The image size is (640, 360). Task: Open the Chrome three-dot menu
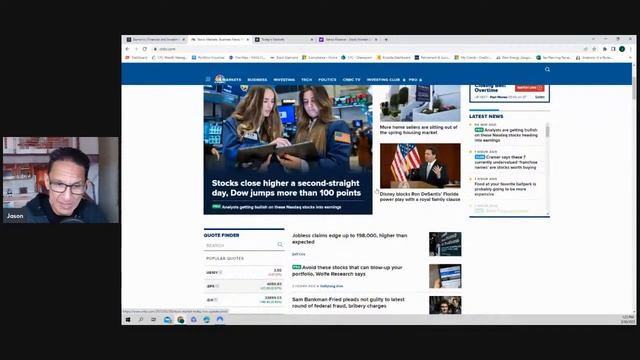631,49
